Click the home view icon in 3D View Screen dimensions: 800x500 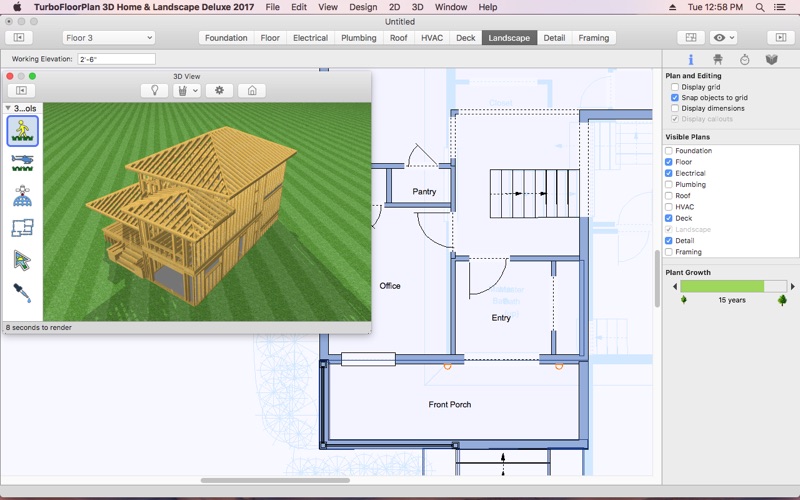coord(252,90)
